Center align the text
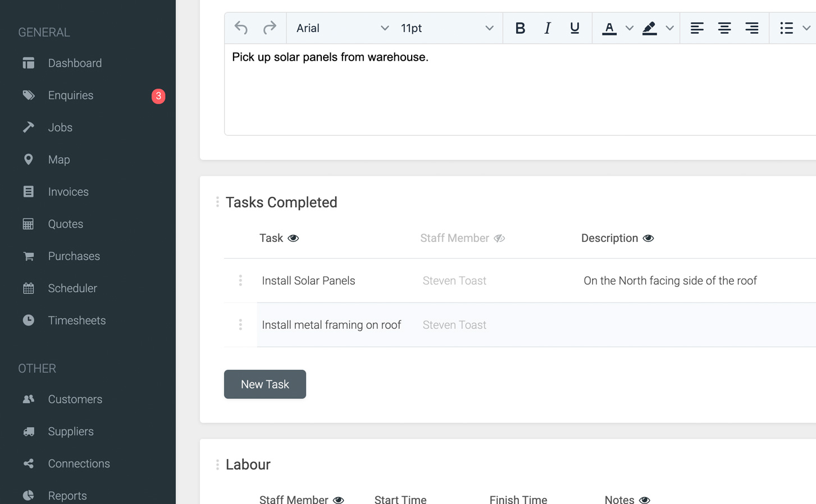 tap(724, 28)
